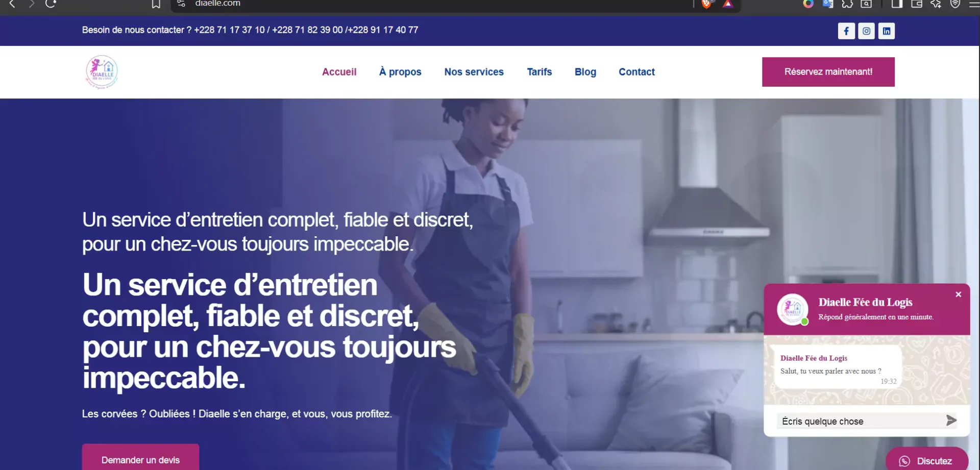Click the Diaelle logo in header
980x470 pixels.
coord(102,72)
